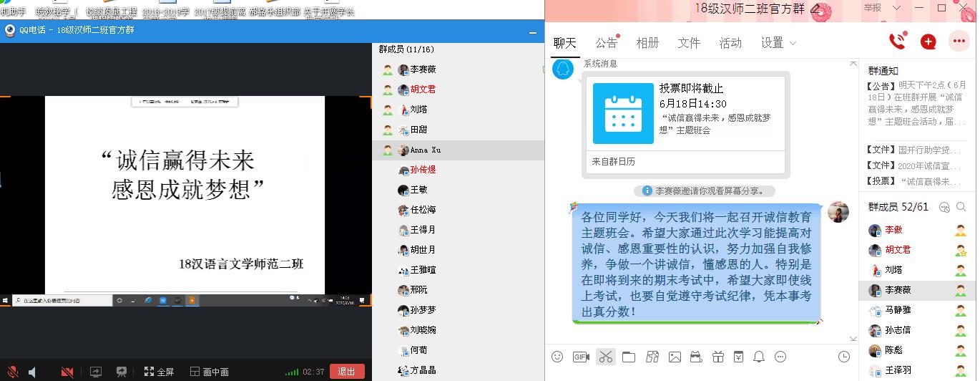Select the scissors screenshot tool
The image size is (980, 381).
(606, 357)
